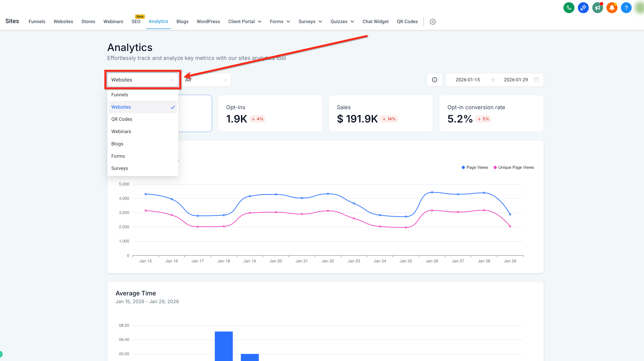Choose Funnels from the dropdown list

tap(143, 95)
